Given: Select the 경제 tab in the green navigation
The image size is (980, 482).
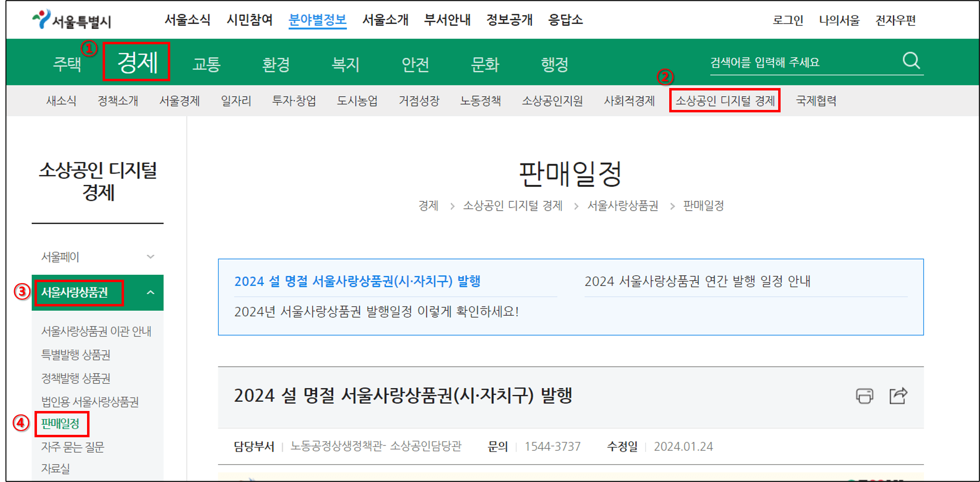Looking at the screenshot, I should click(x=137, y=62).
